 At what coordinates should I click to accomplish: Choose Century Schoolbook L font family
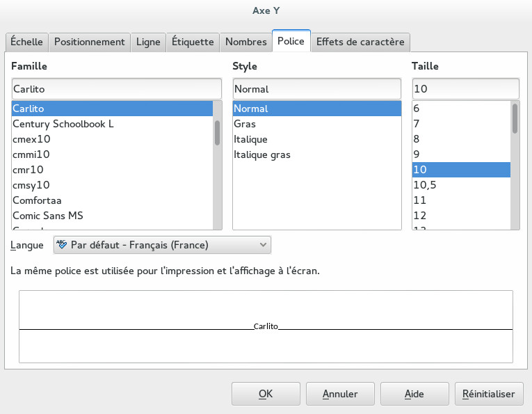(x=63, y=124)
